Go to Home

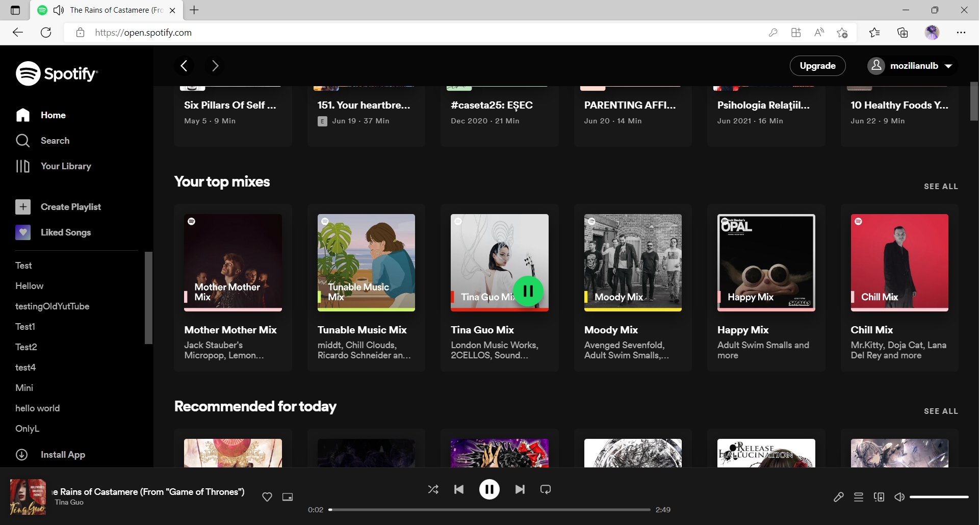pyautogui.click(x=53, y=115)
